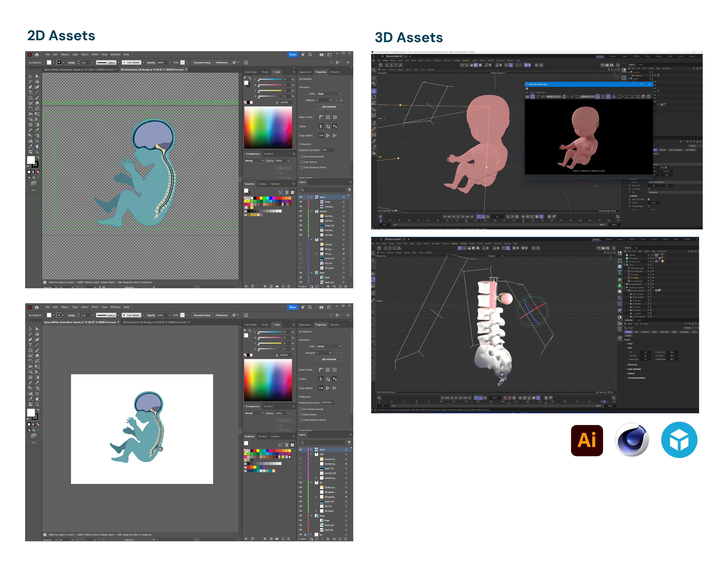
Task: Click the crop region icon in Redshift RenderView
Action: coord(577,97)
